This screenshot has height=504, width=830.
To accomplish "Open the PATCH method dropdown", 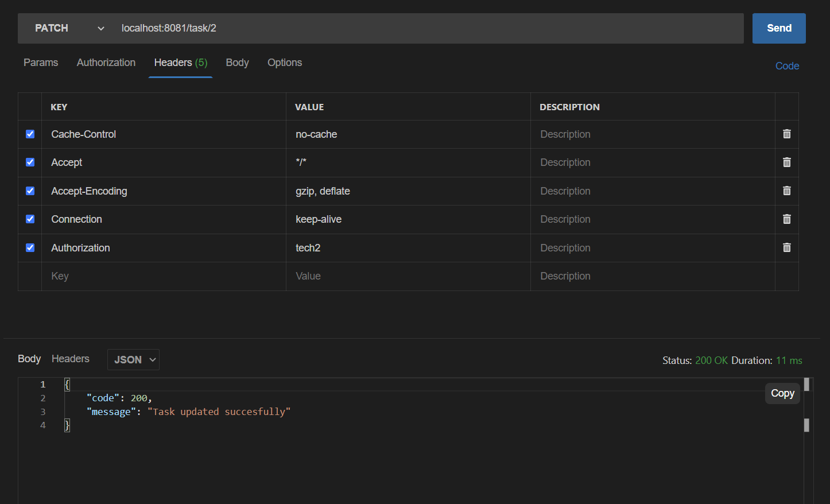I will [69, 28].
